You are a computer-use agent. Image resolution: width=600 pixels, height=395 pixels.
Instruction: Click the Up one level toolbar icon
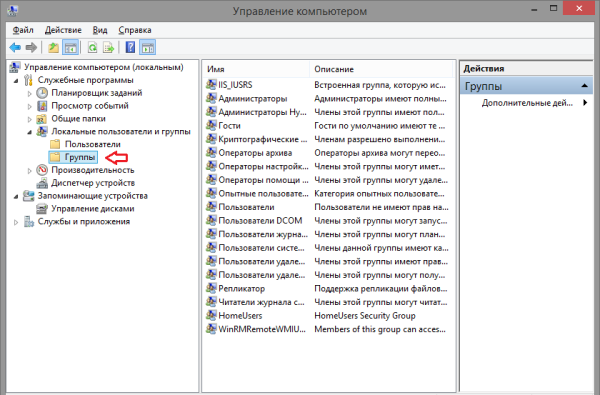tap(53, 47)
